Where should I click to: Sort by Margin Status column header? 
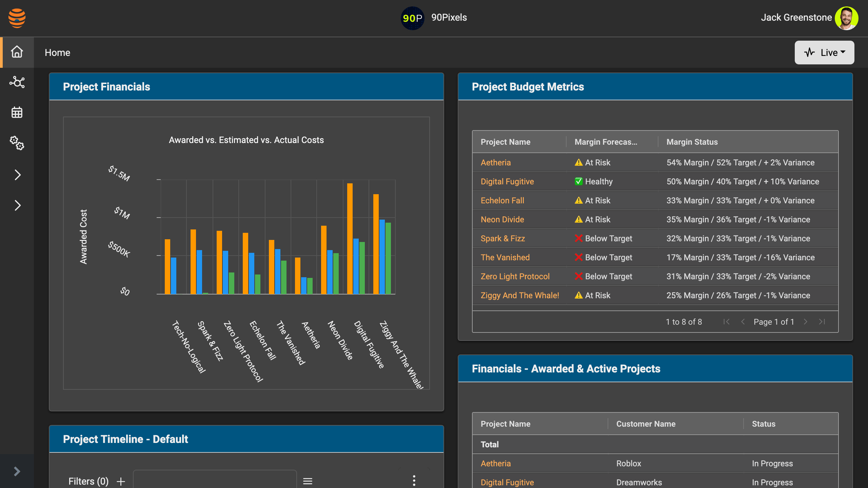pyautogui.click(x=692, y=142)
